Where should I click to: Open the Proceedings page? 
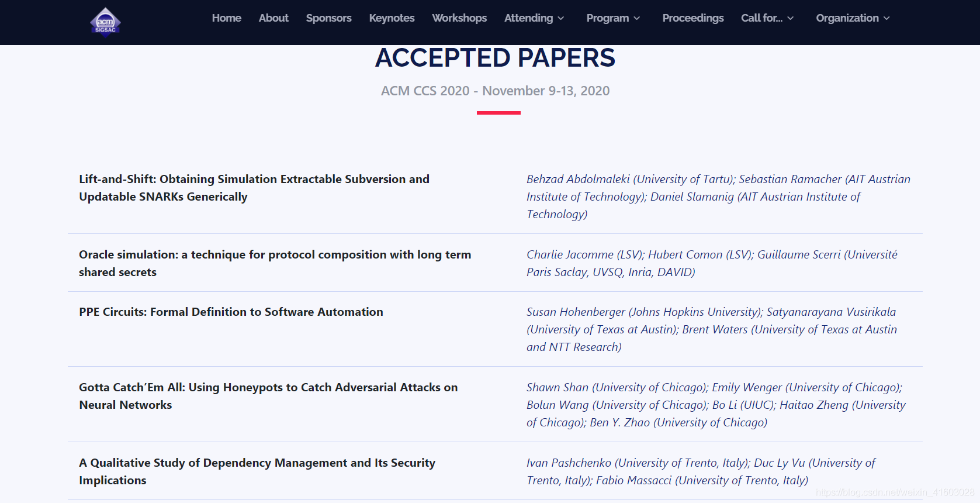point(693,18)
